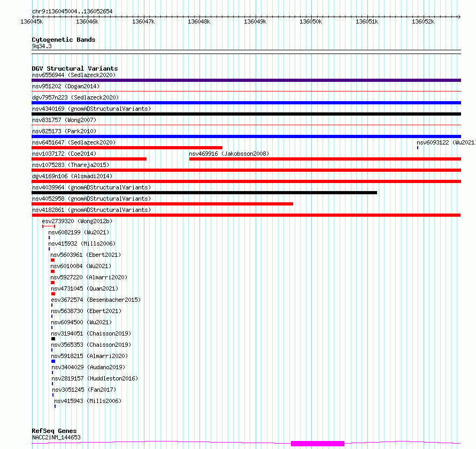Click the 136048k ruler tick label

(199, 21)
